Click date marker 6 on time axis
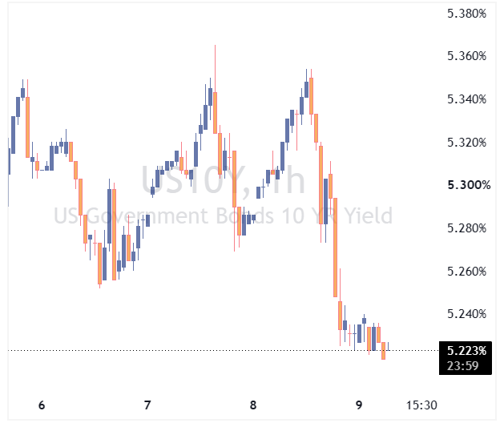The height and width of the screenshot is (431, 504). click(42, 405)
